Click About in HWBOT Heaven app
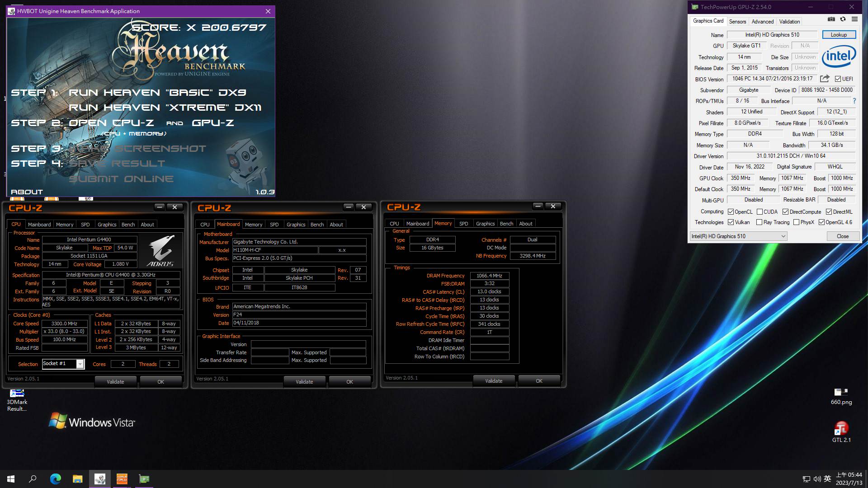The width and height of the screenshot is (868, 488). tap(27, 192)
